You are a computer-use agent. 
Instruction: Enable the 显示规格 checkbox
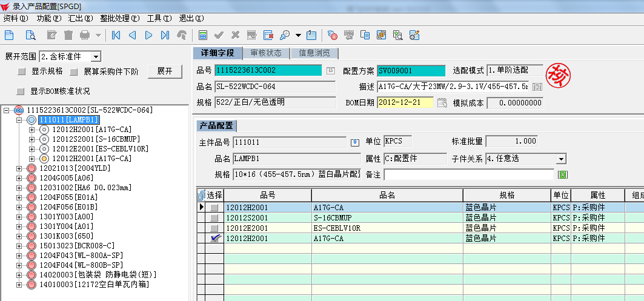[x=22, y=72]
